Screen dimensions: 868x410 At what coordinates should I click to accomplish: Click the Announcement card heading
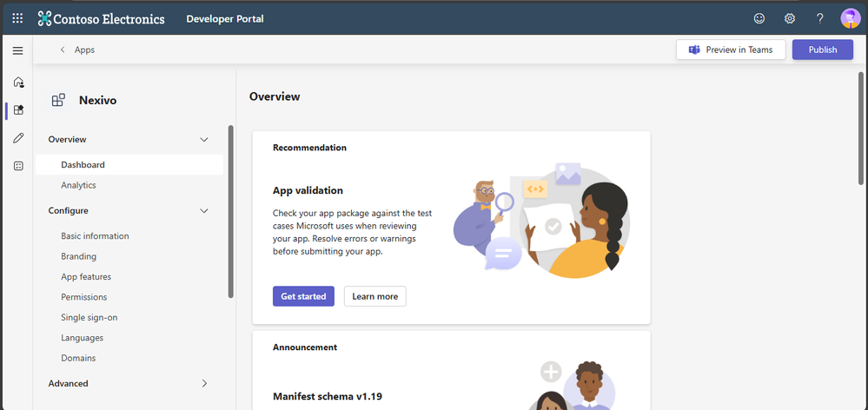point(305,347)
